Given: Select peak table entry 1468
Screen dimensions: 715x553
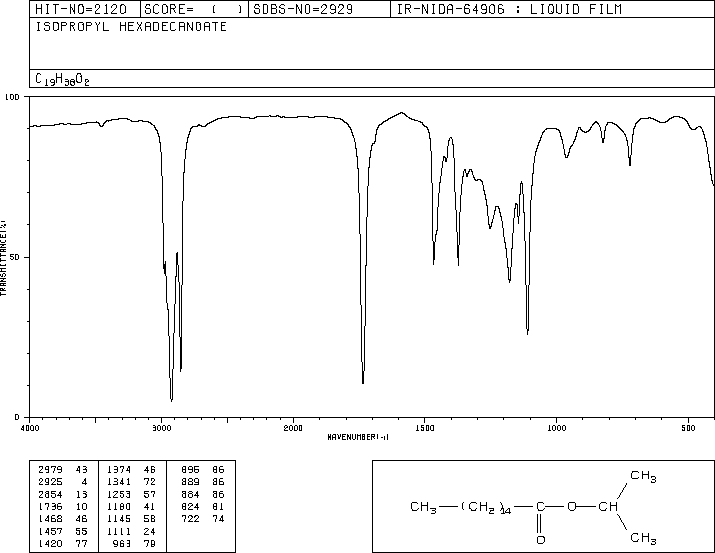Looking at the screenshot, I should tap(50, 519).
